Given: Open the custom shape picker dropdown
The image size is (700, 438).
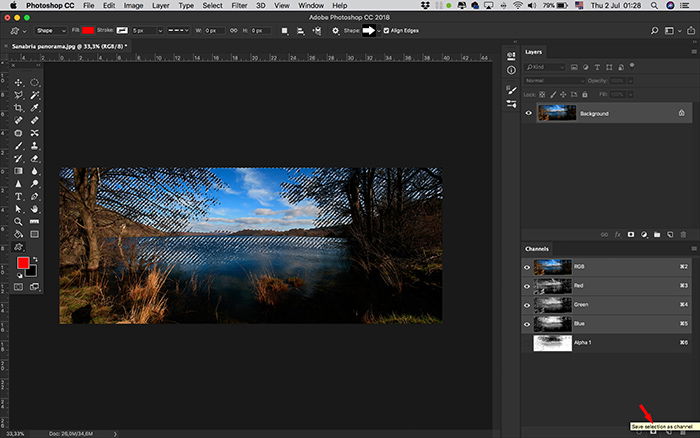Looking at the screenshot, I should point(371,30).
